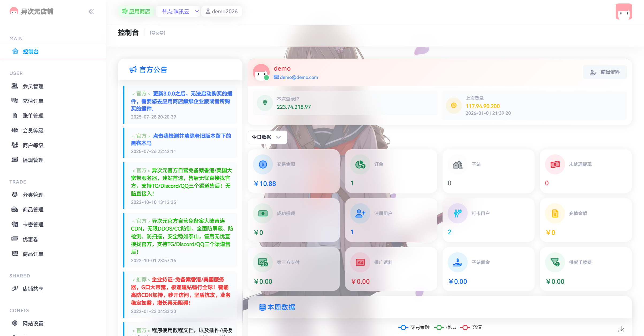This screenshot has height=336, width=644.
Task: Toggle 充值 series in chart legend
Action: tap(471, 327)
